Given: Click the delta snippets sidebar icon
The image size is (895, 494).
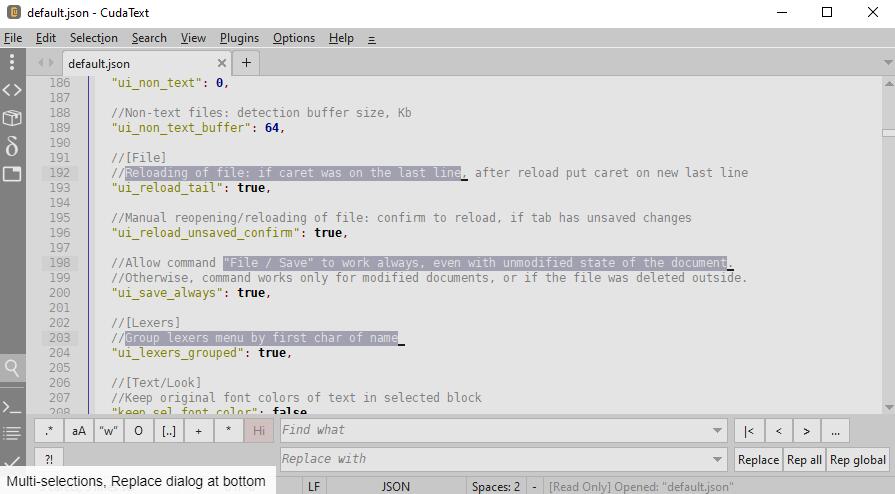Looking at the screenshot, I should (12, 146).
